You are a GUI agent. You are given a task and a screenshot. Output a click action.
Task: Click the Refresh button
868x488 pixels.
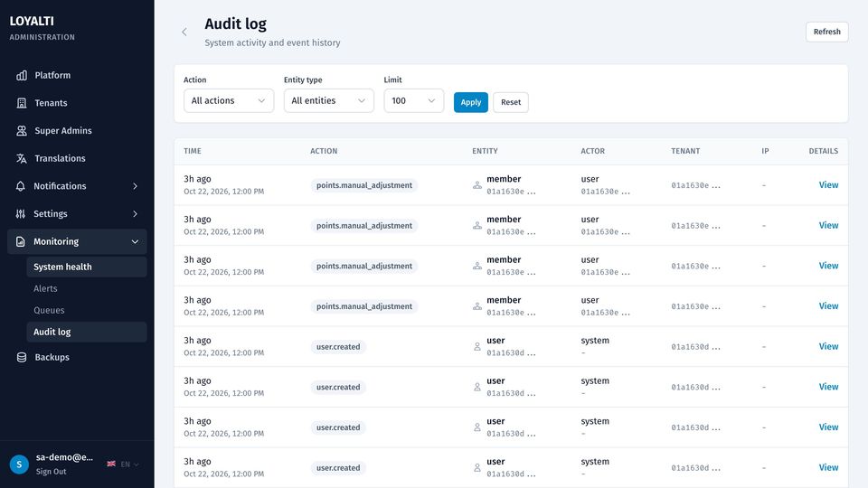tap(826, 32)
